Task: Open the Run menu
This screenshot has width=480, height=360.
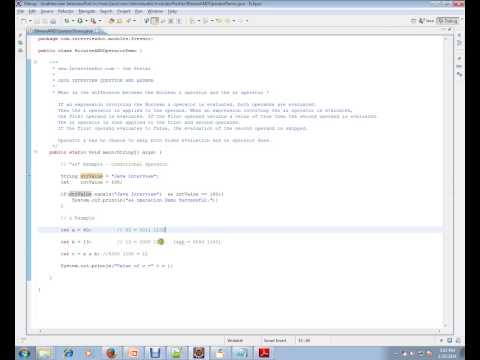Action: click(x=139, y=11)
